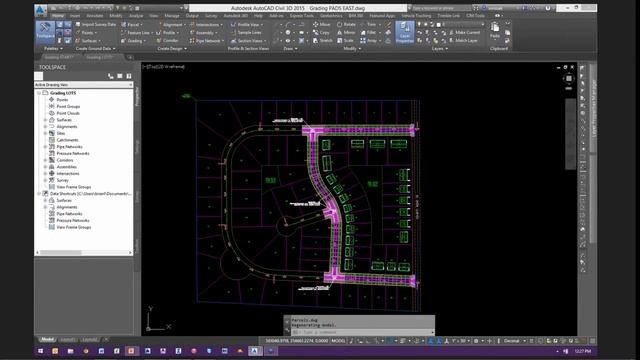
Task: Select the Move tool in Modify panel
Action: tap(322, 24)
